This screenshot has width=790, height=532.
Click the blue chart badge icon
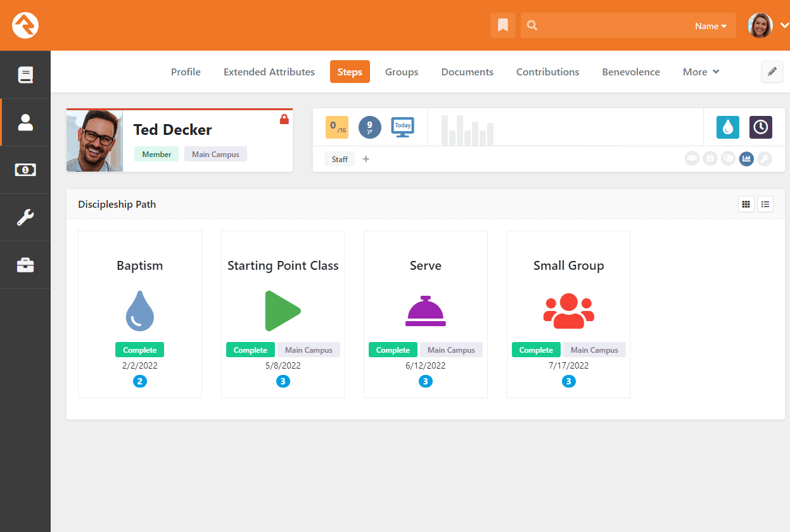click(746, 159)
